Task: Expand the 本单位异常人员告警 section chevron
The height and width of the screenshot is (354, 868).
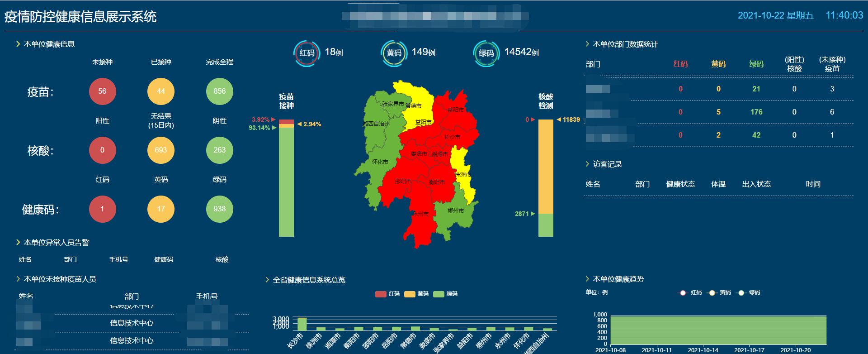Action: pos(18,242)
